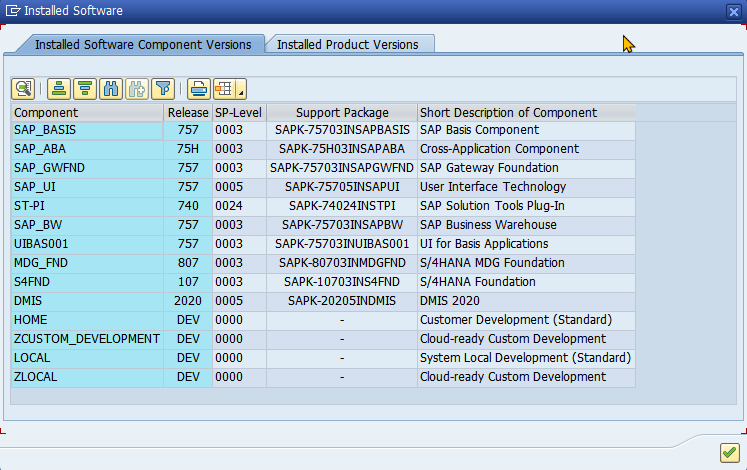Screen dimensions: 747x470
Task: Click support package SAPK-75703INUIBAS001
Action: (342, 245)
